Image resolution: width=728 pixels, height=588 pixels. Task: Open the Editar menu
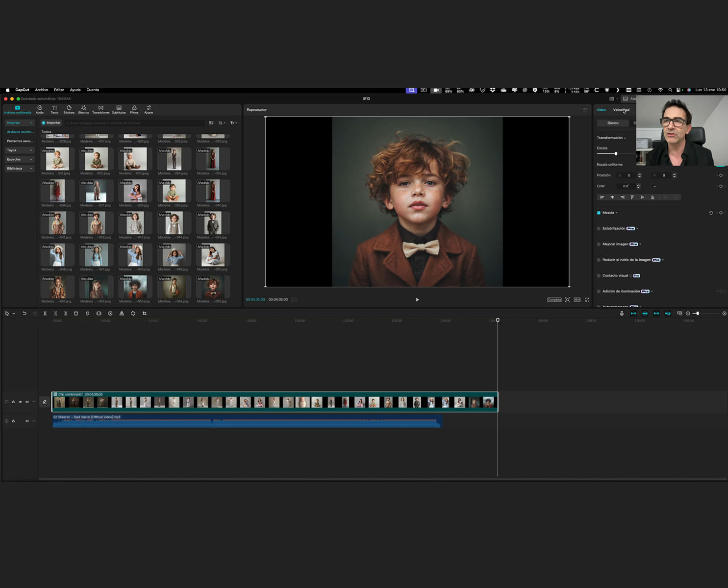tap(59, 90)
